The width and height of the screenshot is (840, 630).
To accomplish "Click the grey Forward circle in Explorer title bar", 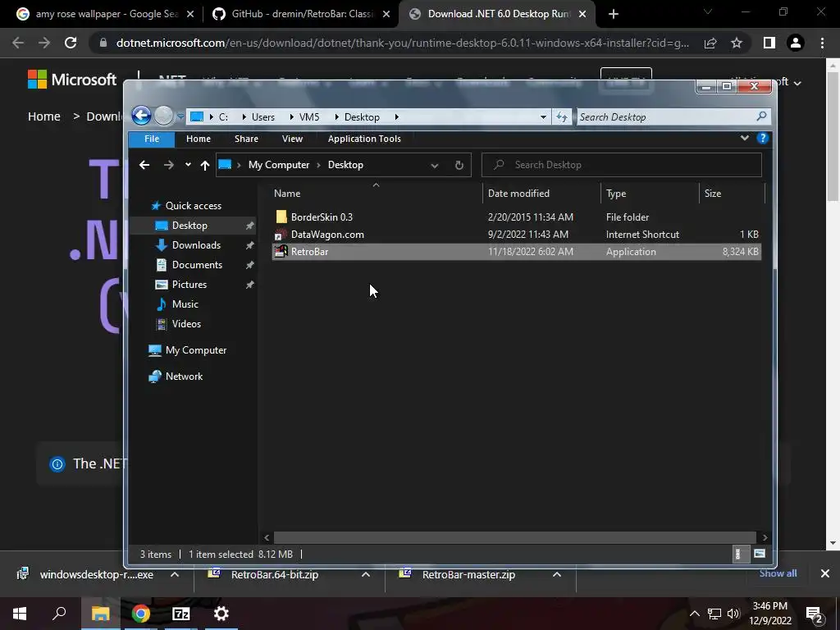I will coord(163,115).
